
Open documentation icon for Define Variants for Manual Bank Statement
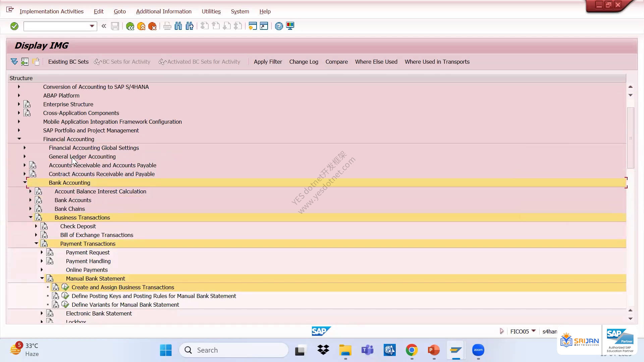(x=56, y=305)
